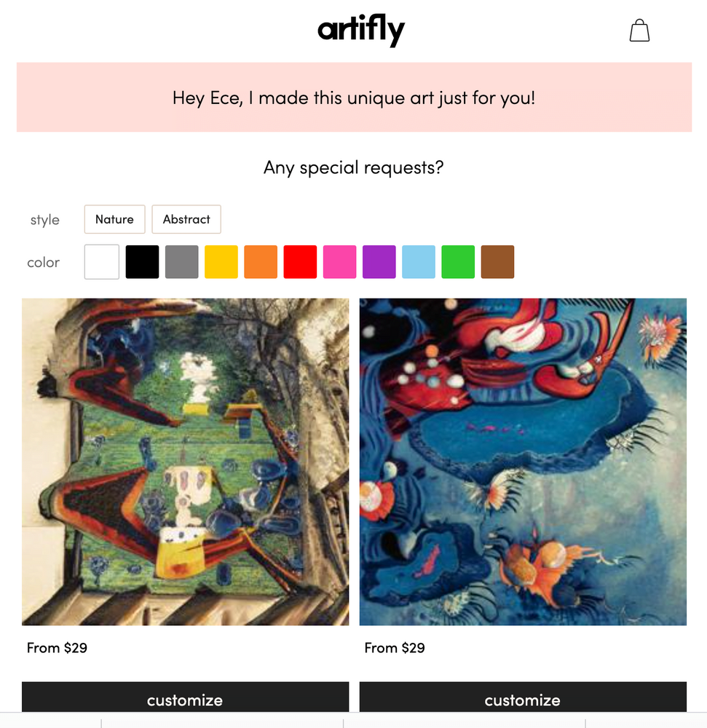Choose the gray color swatch

[181, 262]
